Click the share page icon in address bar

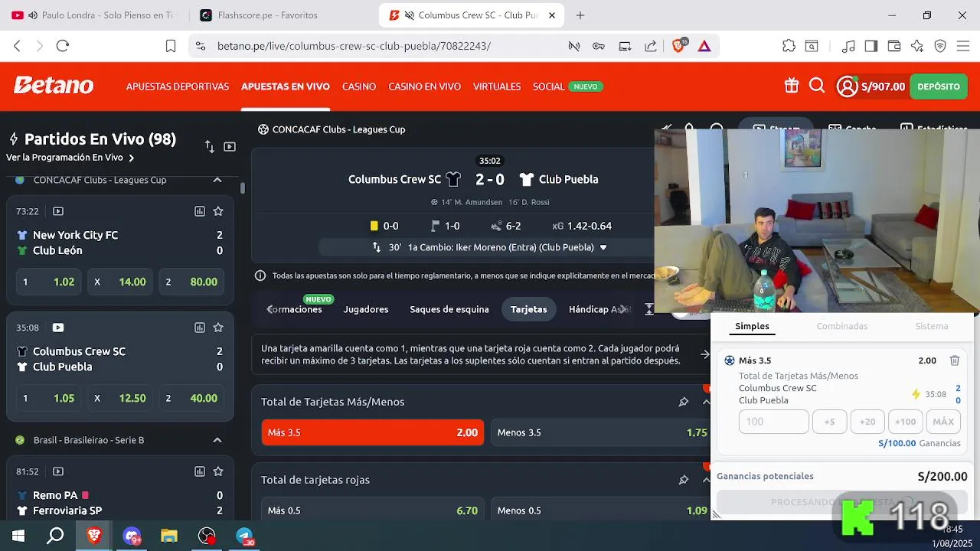click(651, 46)
